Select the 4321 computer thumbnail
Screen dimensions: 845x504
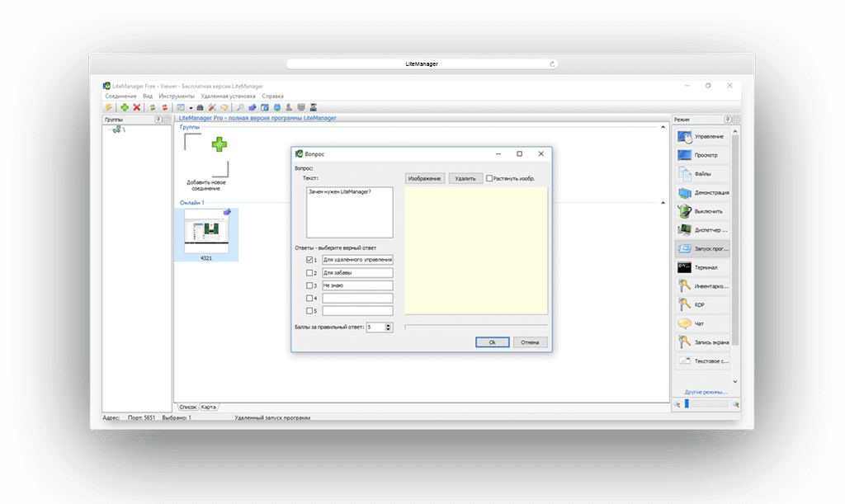(x=206, y=235)
